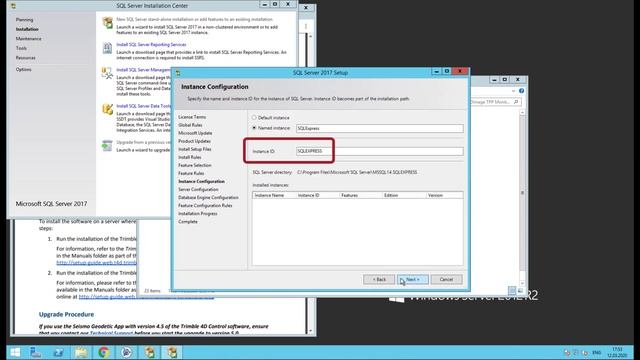The image size is (640, 360).
Task: Click the Database Engine Configuration step
Action: point(208,198)
